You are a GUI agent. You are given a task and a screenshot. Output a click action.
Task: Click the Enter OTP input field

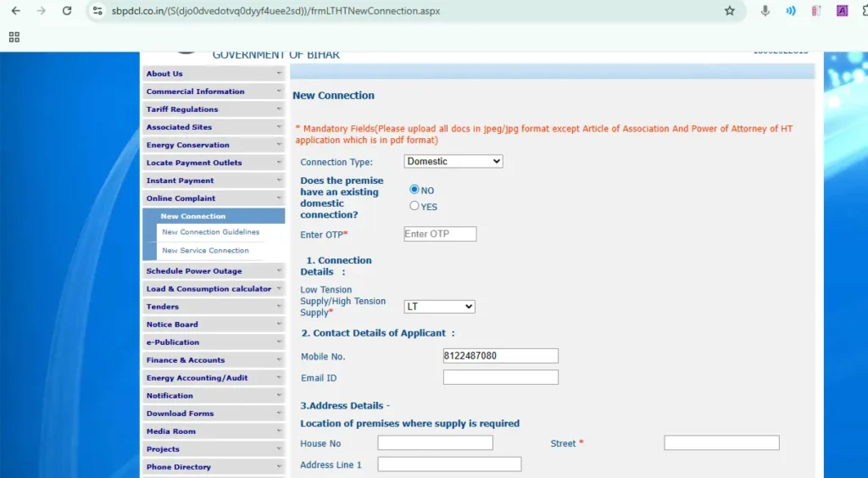tap(440, 234)
